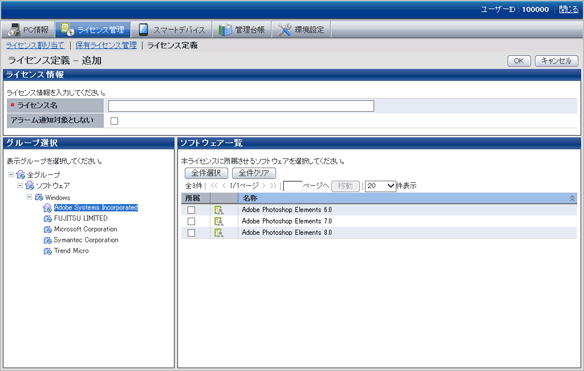The width and height of the screenshot is (584, 371).
Task: Select Trend Micro group
Action: tap(72, 251)
